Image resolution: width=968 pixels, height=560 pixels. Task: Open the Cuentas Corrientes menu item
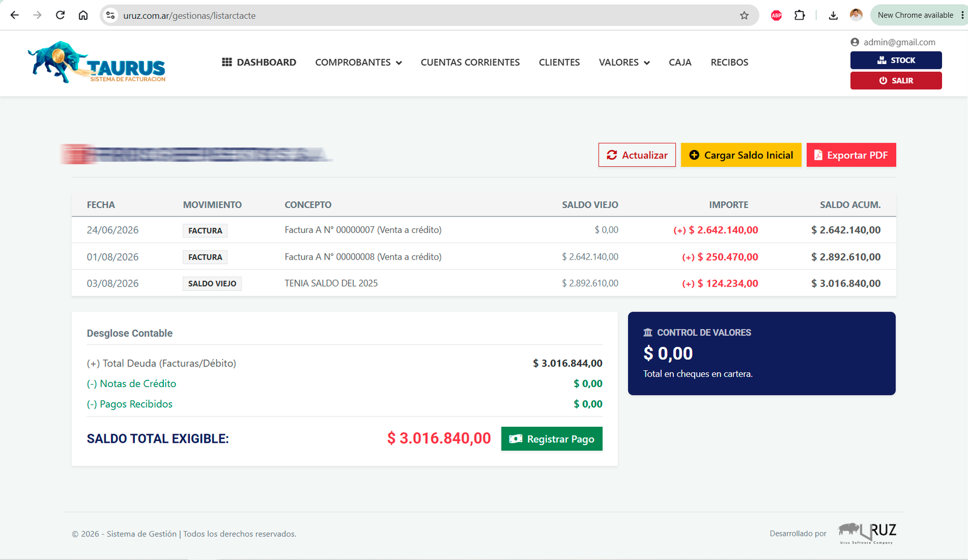pyautogui.click(x=470, y=62)
